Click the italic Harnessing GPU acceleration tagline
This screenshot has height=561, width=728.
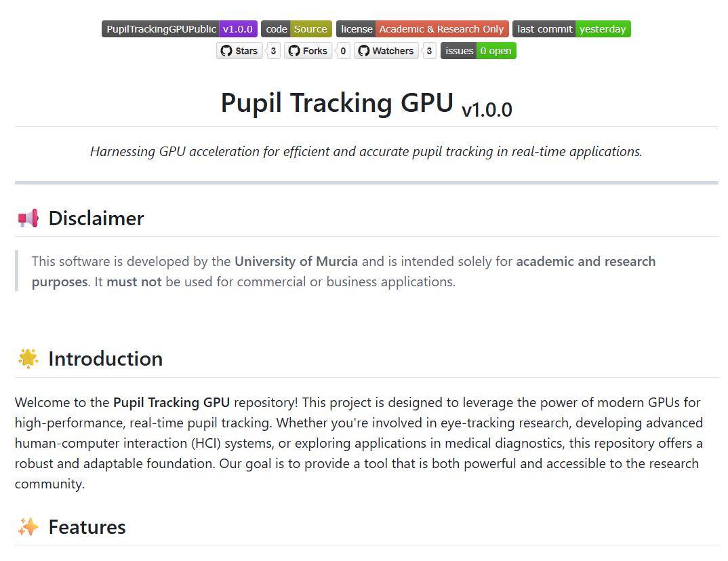pyautogui.click(x=366, y=151)
